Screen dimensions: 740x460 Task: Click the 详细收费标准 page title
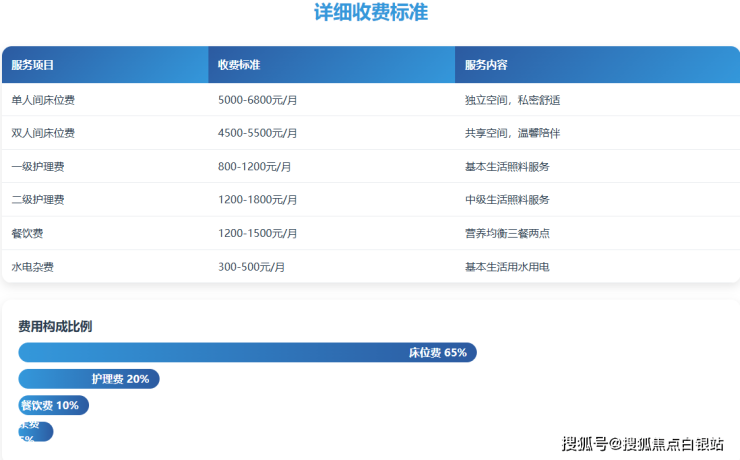pyautogui.click(x=371, y=13)
